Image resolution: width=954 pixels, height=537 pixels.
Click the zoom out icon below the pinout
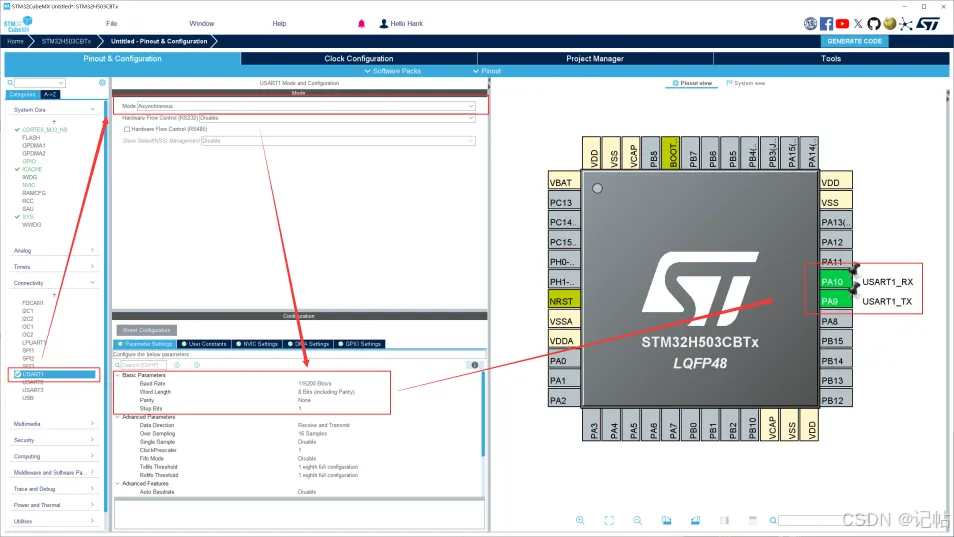click(638, 520)
